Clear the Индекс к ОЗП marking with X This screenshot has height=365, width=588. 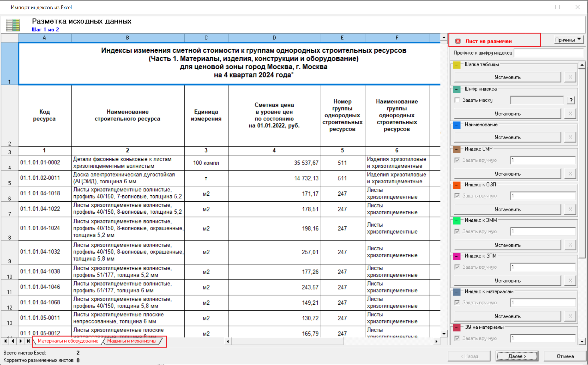point(570,209)
